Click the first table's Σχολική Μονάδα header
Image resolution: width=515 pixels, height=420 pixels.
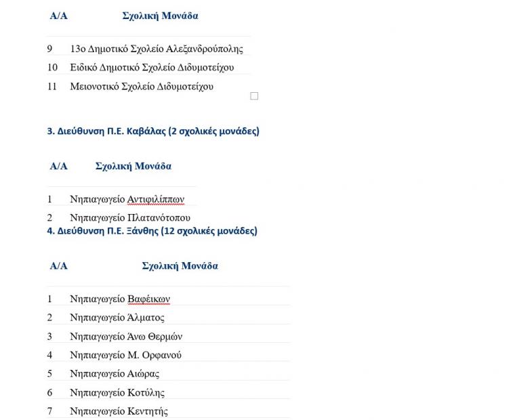(x=161, y=16)
